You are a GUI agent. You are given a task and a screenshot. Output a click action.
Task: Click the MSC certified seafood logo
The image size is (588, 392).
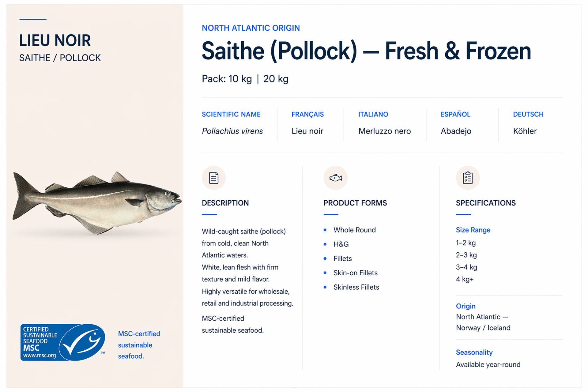[63, 342]
